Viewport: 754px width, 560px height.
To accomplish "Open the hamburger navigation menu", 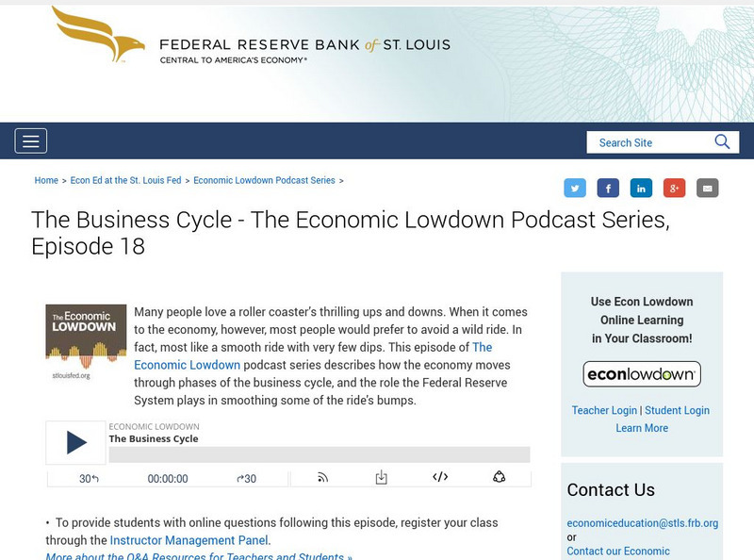I will pyautogui.click(x=31, y=140).
